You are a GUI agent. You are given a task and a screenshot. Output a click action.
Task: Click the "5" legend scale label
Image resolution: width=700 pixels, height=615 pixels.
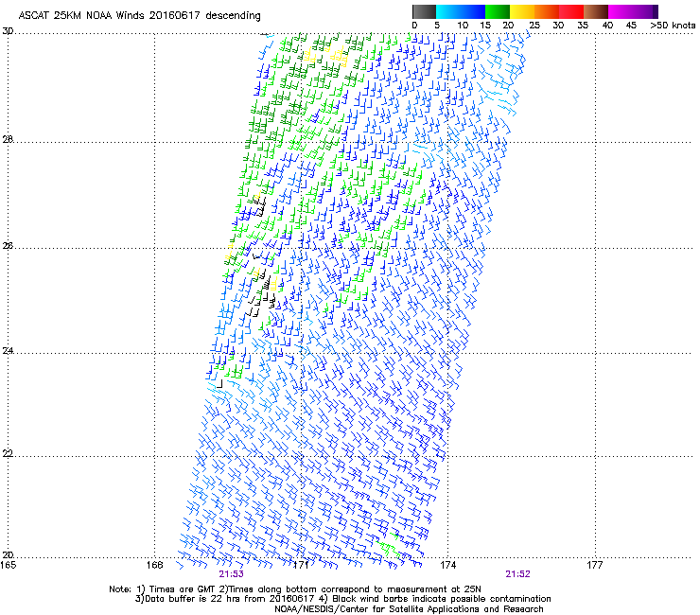(437, 26)
